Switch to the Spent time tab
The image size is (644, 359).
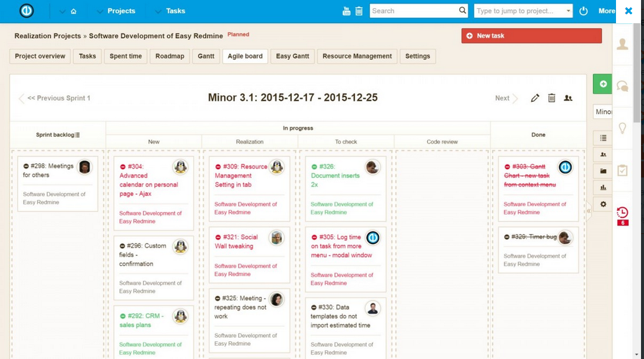click(x=126, y=56)
